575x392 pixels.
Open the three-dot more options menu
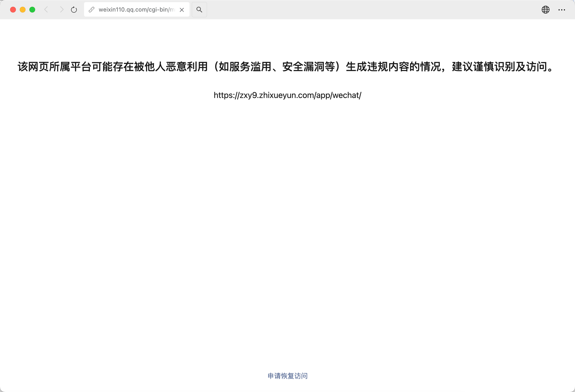point(562,10)
